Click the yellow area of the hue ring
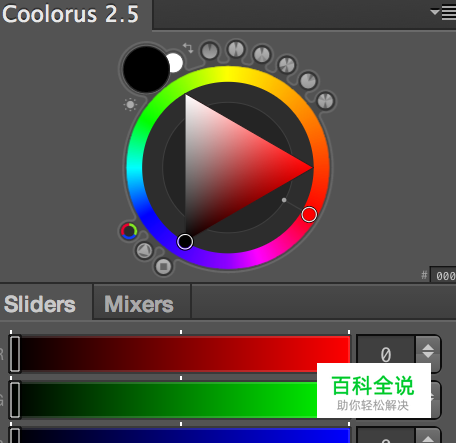 point(228,74)
